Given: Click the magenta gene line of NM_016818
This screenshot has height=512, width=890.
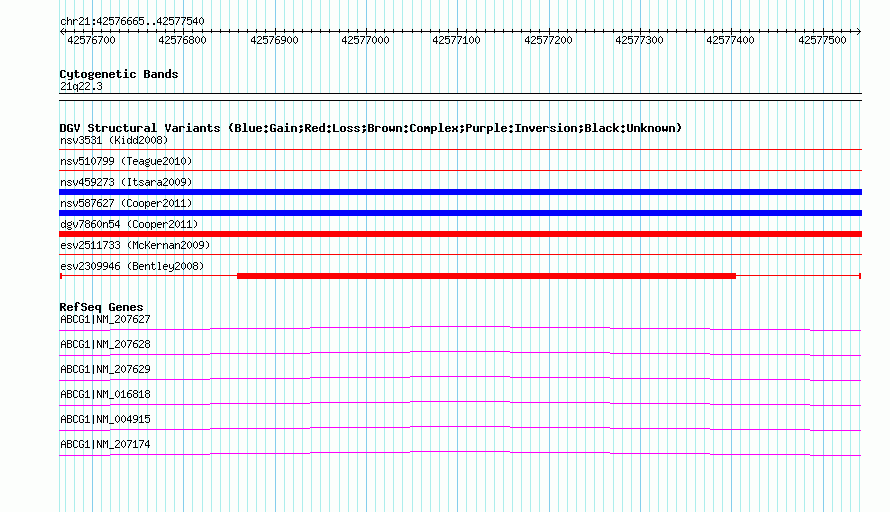Looking at the screenshot, I should (x=460, y=401).
